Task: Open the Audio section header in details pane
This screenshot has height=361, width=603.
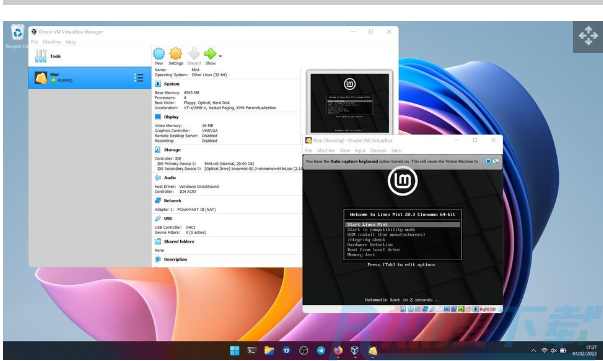Action: (170, 178)
